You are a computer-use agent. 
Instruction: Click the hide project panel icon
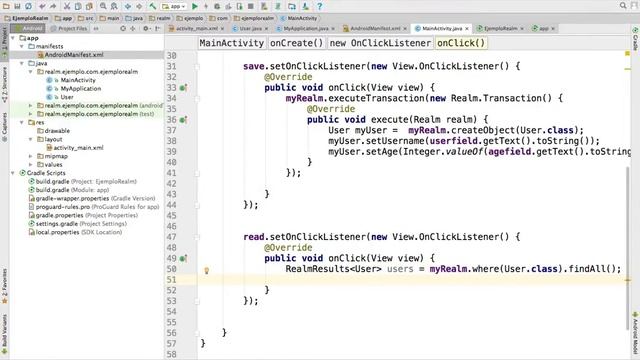tap(158, 29)
